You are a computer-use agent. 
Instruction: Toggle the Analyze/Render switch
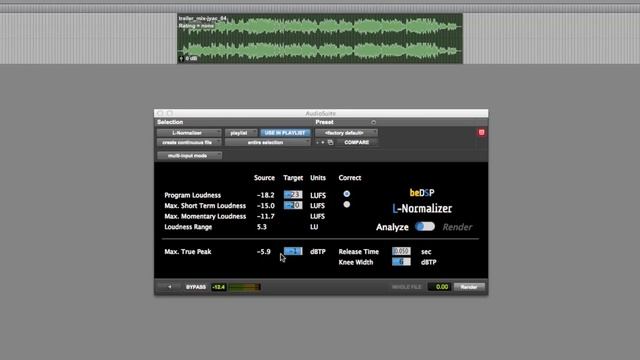pos(425,227)
